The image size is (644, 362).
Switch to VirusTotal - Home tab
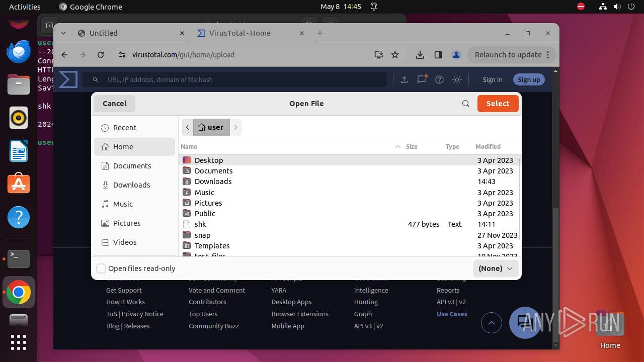pyautogui.click(x=251, y=33)
